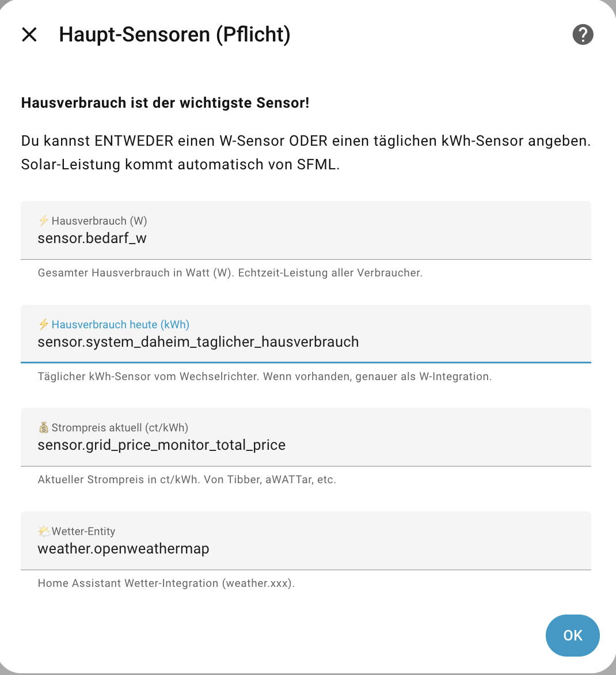The width and height of the screenshot is (616, 675).
Task: Click helper text mentioning Tibber and aWATTar
Action: pos(187,480)
